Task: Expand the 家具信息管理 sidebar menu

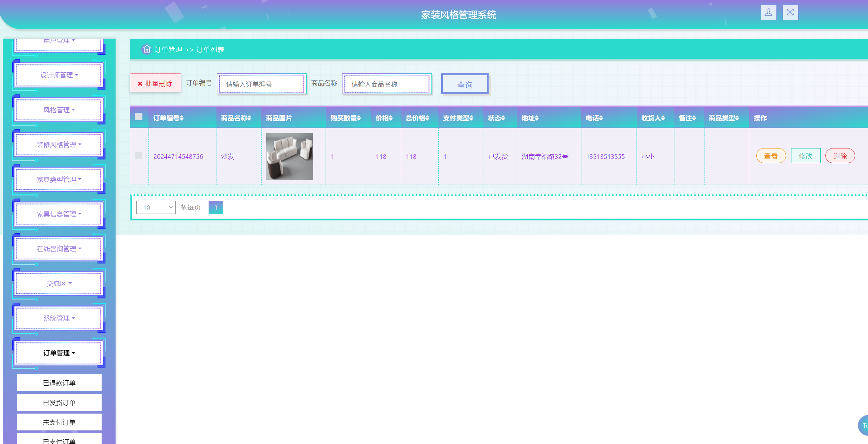Action: (x=59, y=214)
